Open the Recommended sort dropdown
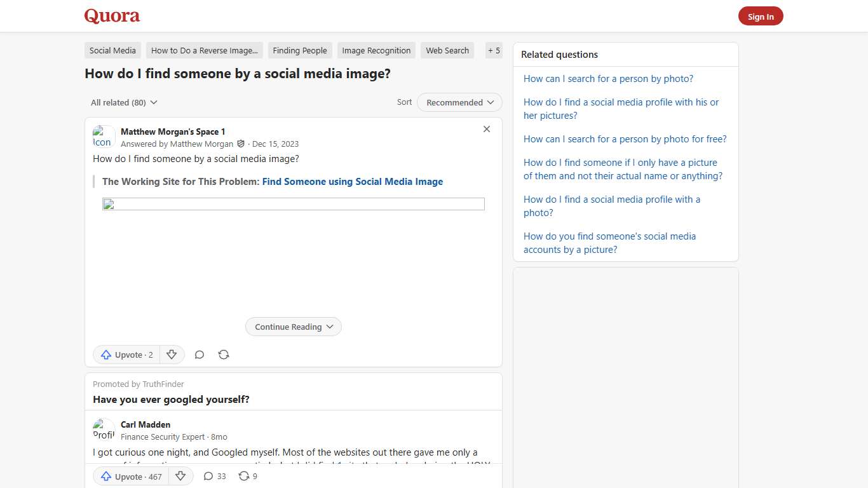The width and height of the screenshot is (868, 488). click(459, 102)
